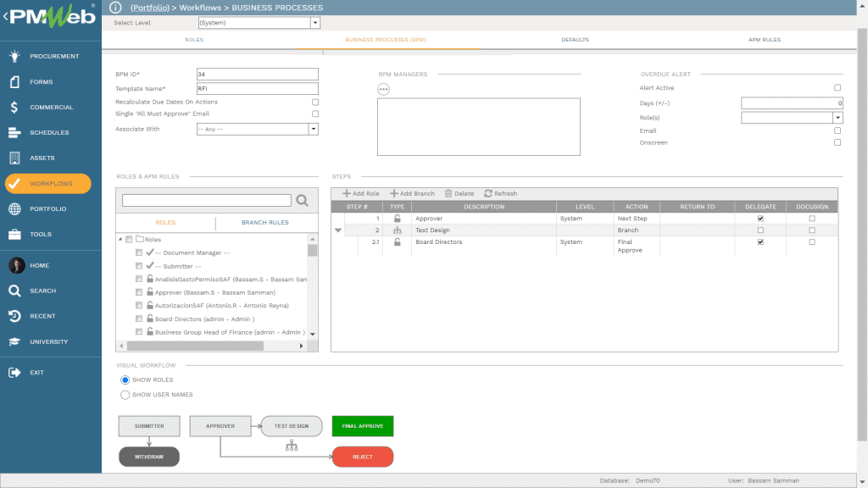Open the University graduation cap icon

[14, 341]
